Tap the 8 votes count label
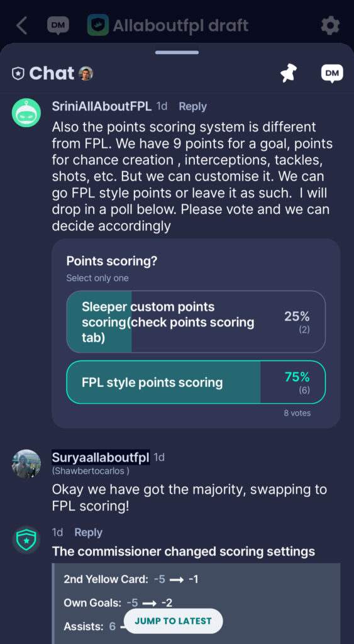This screenshot has height=644, width=354. (297, 413)
